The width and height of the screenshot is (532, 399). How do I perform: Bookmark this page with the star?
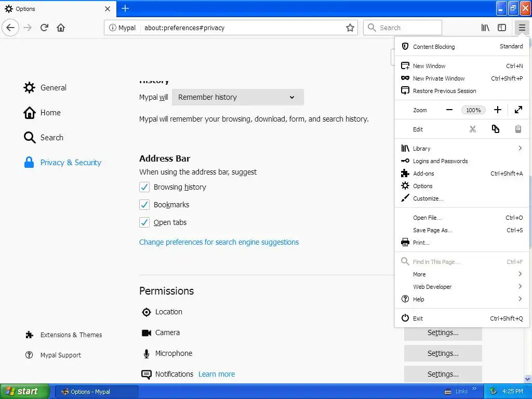pos(350,28)
